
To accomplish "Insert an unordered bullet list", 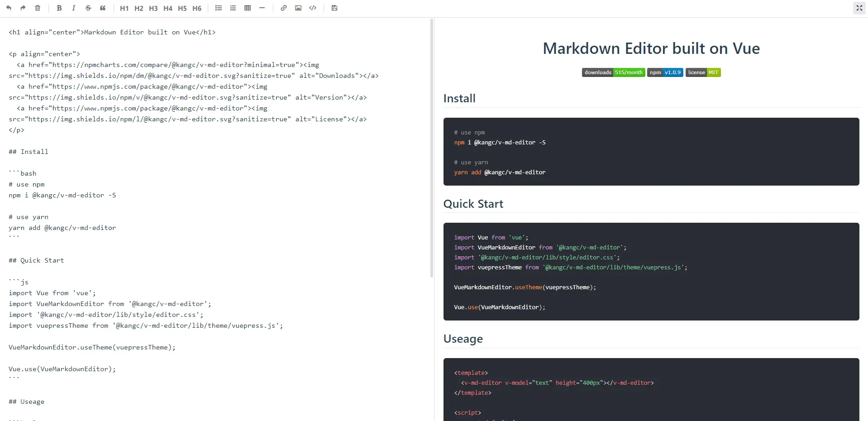I will click(x=219, y=8).
